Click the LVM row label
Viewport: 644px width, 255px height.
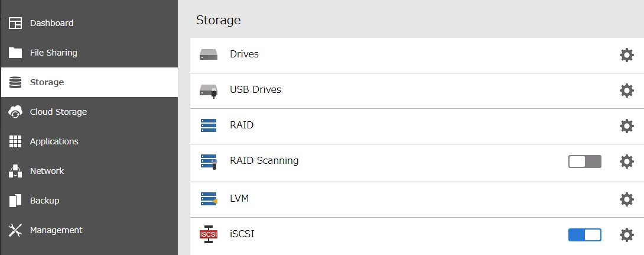(239, 199)
